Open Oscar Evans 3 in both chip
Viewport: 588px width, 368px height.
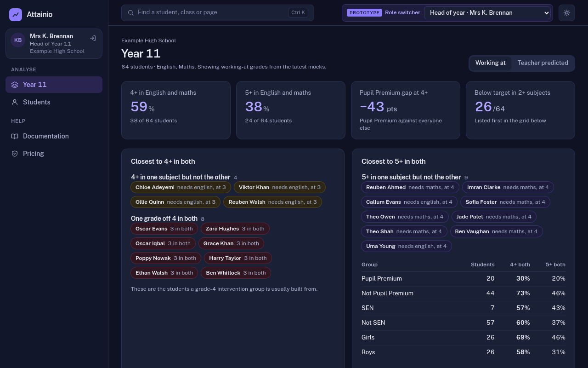164,229
